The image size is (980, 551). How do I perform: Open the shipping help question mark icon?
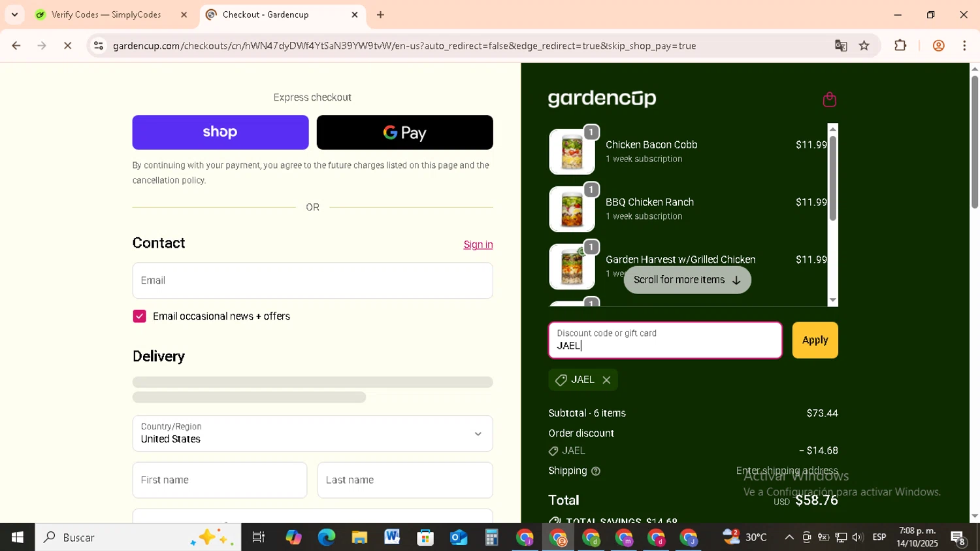(x=595, y=471)
